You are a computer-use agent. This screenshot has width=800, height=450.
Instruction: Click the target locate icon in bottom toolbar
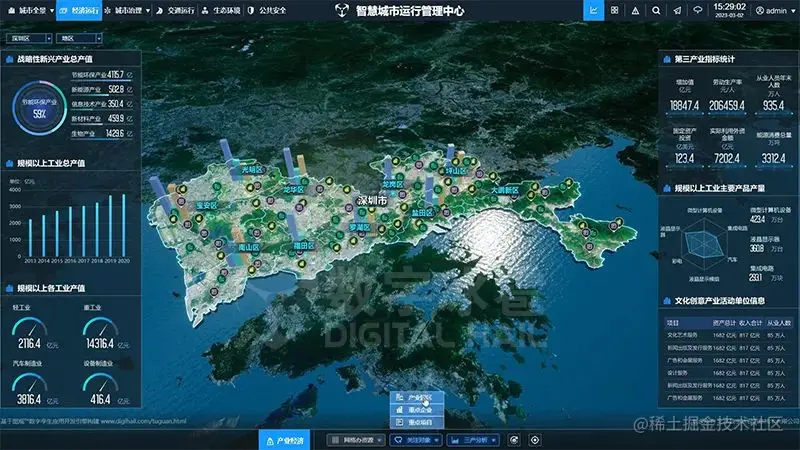tap(535, 440)
